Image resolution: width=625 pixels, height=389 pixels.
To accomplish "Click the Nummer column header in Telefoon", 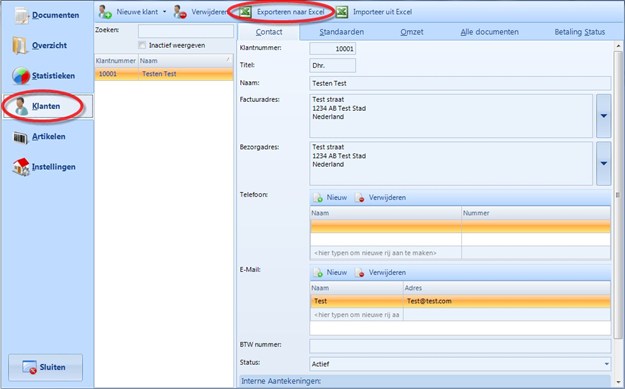I will point(536,213).
